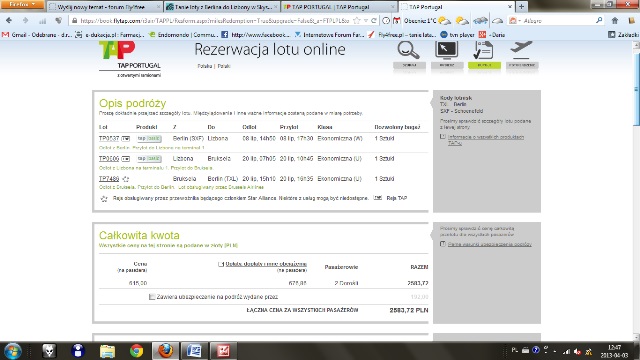Open the airplane confirmation step icon

[522, 49]
